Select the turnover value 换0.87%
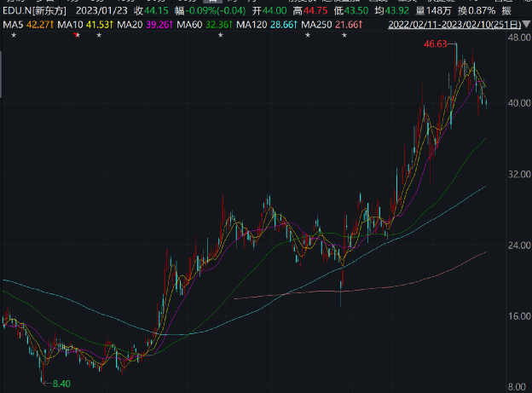Viewport: 532px width, 393px height. 477,11
